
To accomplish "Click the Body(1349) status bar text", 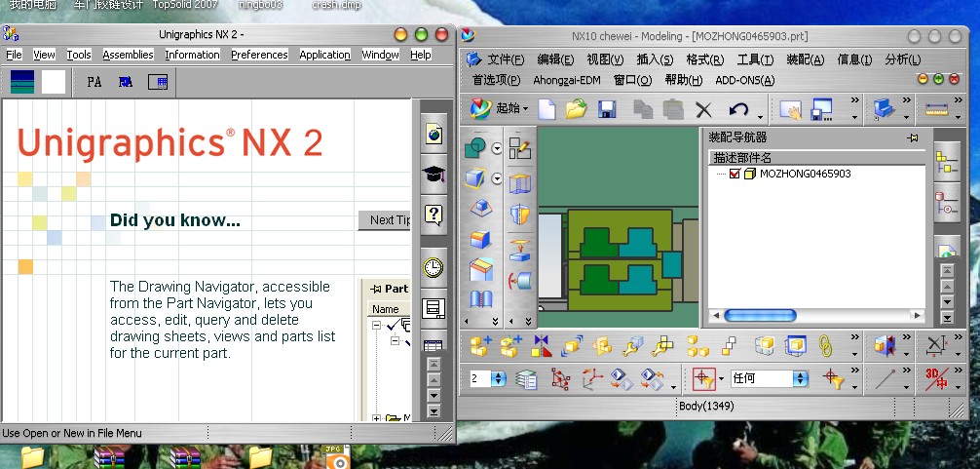I will [706, 406].
